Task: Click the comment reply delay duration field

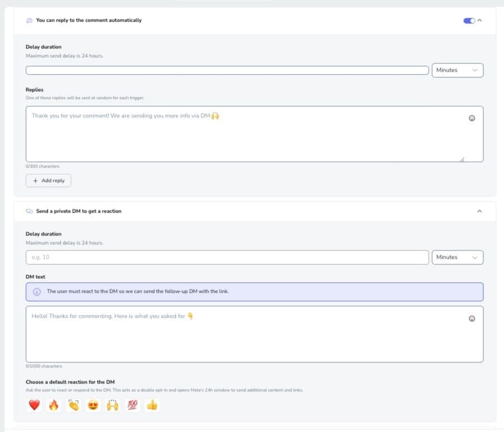Action: pyautogui.click(x=228, y=70)
